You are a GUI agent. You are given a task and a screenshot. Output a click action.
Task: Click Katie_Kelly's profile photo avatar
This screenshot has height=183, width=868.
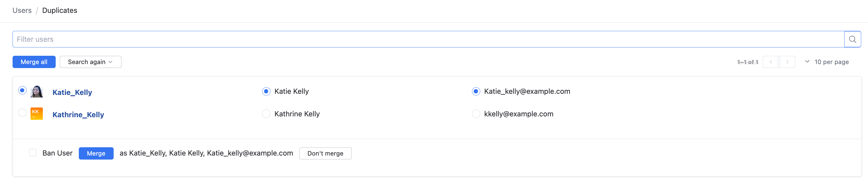pos(36,91)
